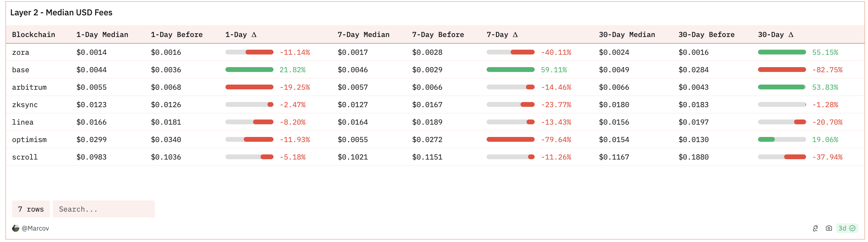Click the -5.18% value in scroll row
Image resolution: width=868 pixels, height=242 pixels.
click(292, 157)
